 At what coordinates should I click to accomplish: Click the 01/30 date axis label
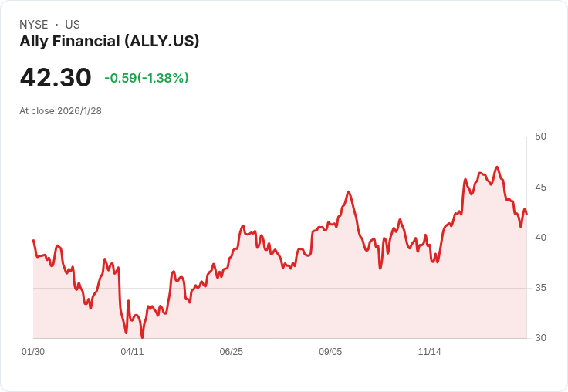point(33,351)
